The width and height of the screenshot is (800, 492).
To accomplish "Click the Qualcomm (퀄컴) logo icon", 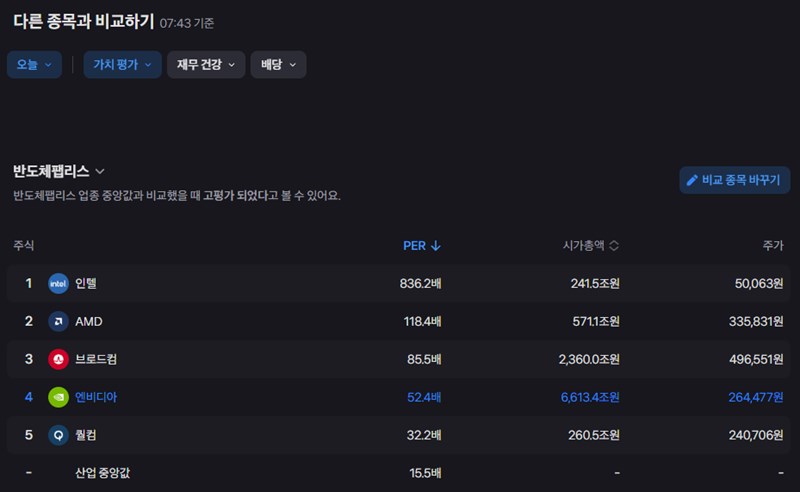I will tap(58, 435).
